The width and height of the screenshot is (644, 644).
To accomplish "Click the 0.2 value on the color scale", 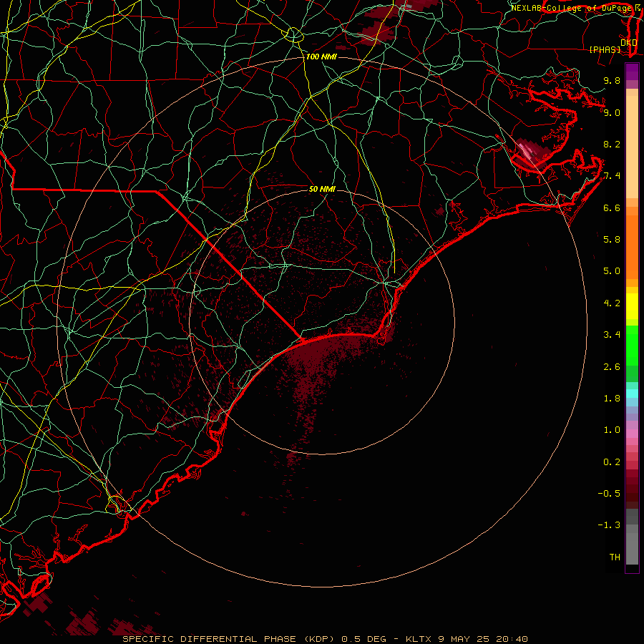I will click(612, 462).
